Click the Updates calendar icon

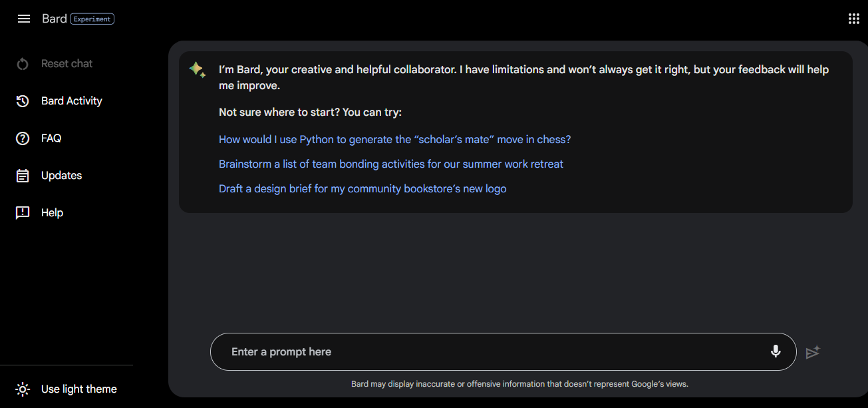coord(23,176)
